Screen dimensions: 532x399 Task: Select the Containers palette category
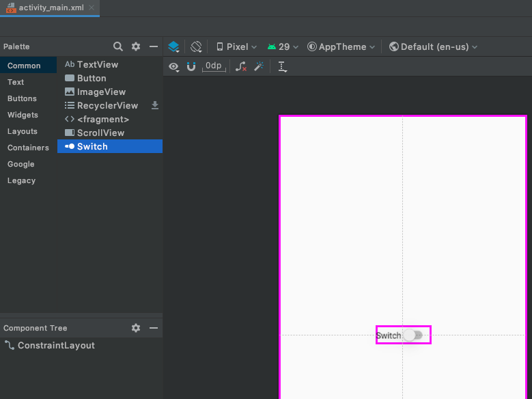click(28, 148)
